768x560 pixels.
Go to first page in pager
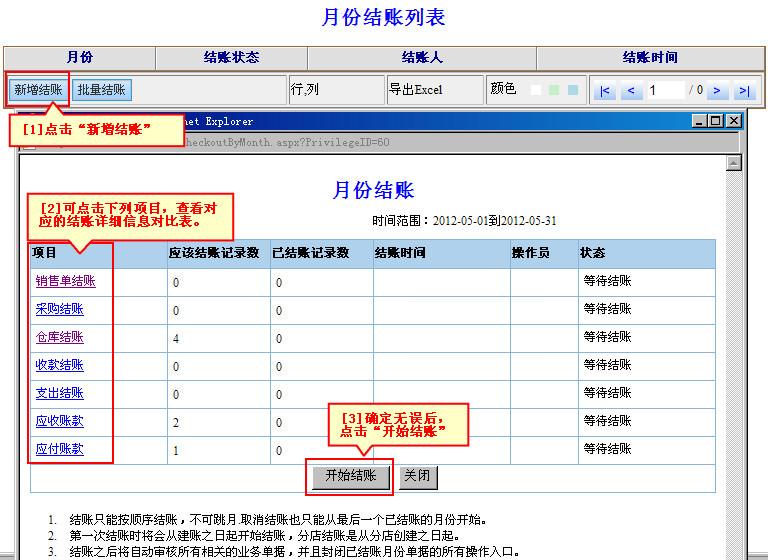[604, 91]
